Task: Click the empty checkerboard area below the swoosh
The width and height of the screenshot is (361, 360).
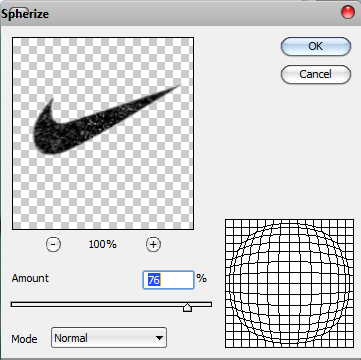Action: pyautogui.click(x=103, y=193)
